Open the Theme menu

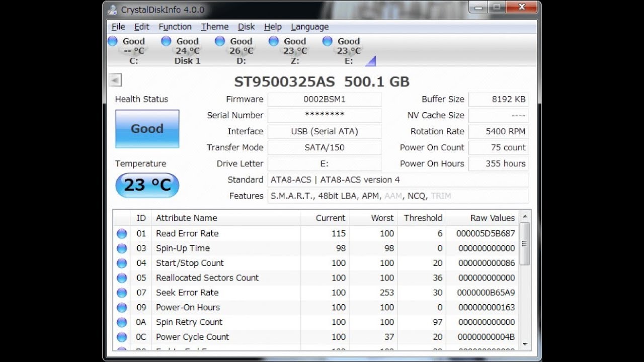coord(215,27)
